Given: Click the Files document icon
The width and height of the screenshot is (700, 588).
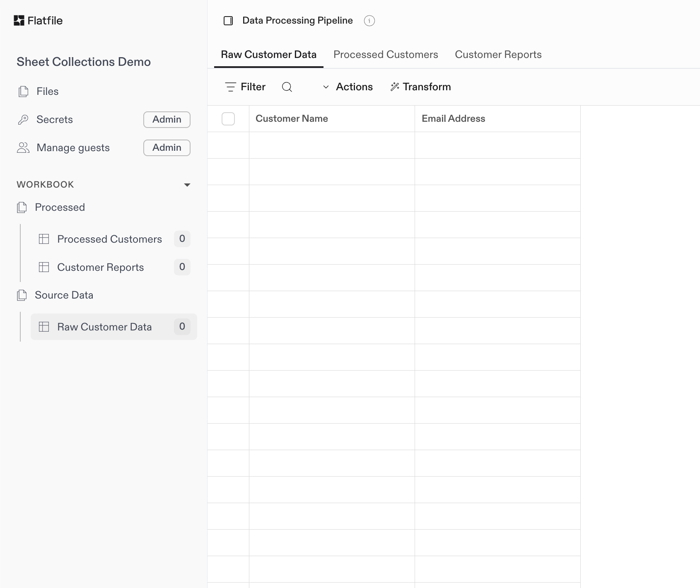Looking at the screenshot, I should tap(24, 92).
